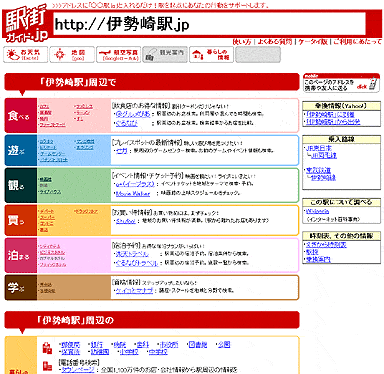Viewport: 384px width, 374px height.
Task: Click the public facilities building icon
Action: [x=47, y=348]
